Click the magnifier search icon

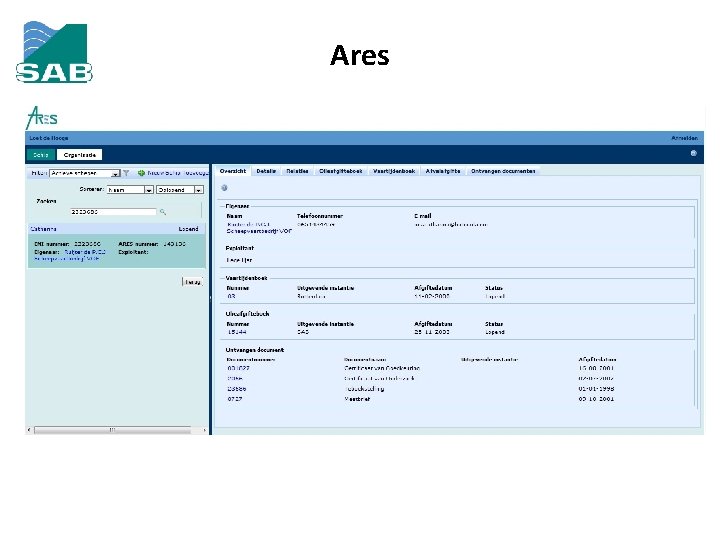(x=163, y=212)
